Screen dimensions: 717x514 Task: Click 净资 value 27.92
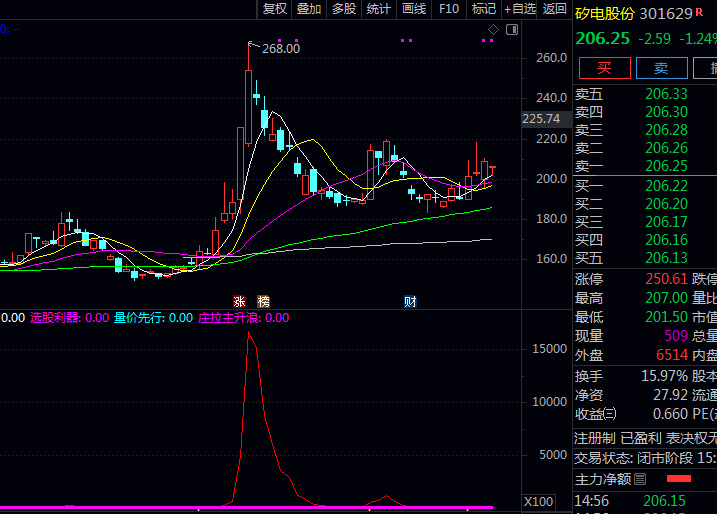(670, 395)
